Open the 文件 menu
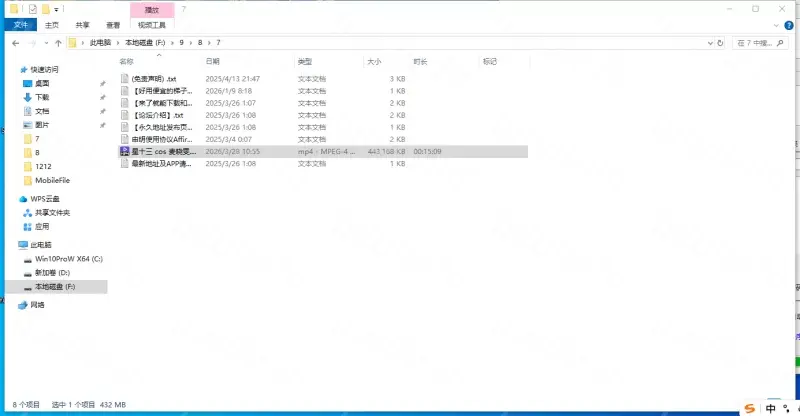Screen dimensions: 800x416 pyautogui.click(x=17, y=24)
